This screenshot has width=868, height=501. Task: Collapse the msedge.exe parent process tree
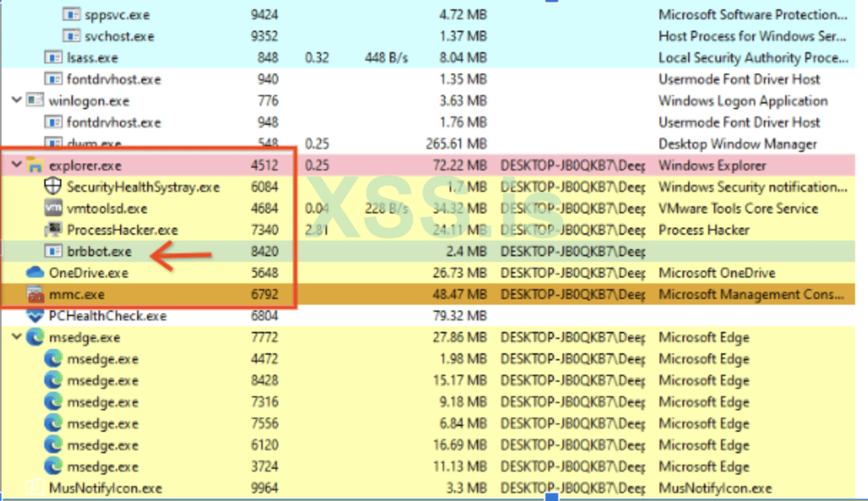click(16, 338)
